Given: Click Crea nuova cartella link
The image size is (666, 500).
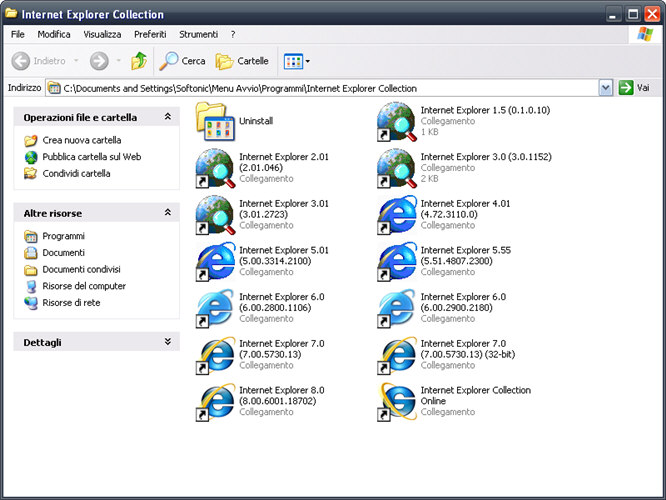Looking at the screenshot, I should pos(82,140).
